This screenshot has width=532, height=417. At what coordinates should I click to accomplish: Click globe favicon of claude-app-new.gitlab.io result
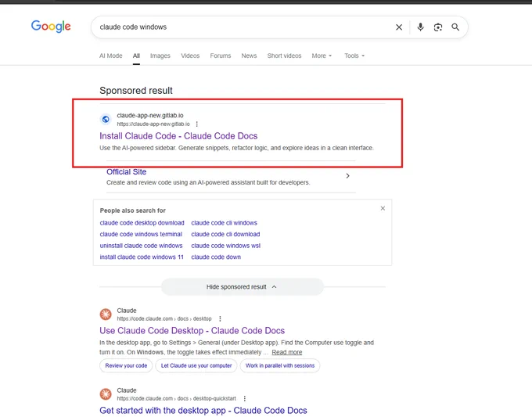pyautogui.click(x=106, y=119)
